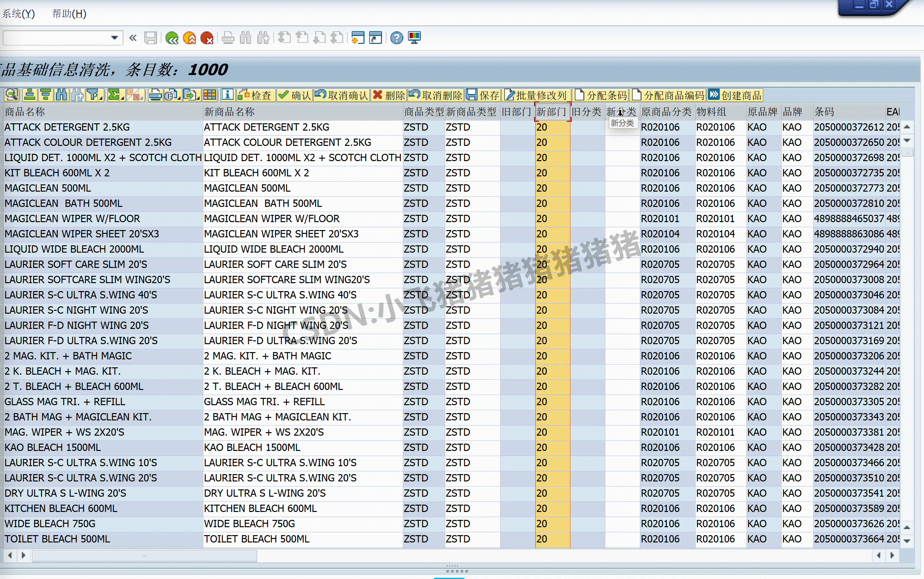924x579 pixels.
Task: Open the Total sigma icon
Action: pos(115,95)
